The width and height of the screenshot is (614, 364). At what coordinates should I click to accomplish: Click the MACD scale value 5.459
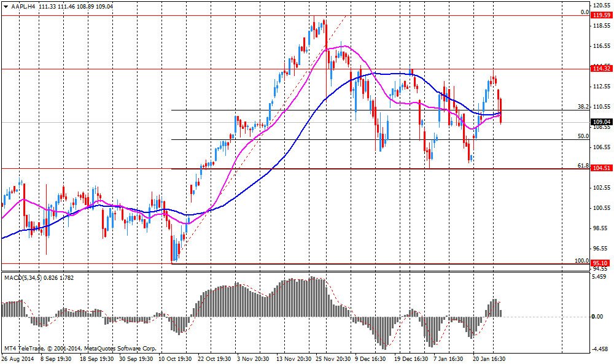click(x=600, y=277)
